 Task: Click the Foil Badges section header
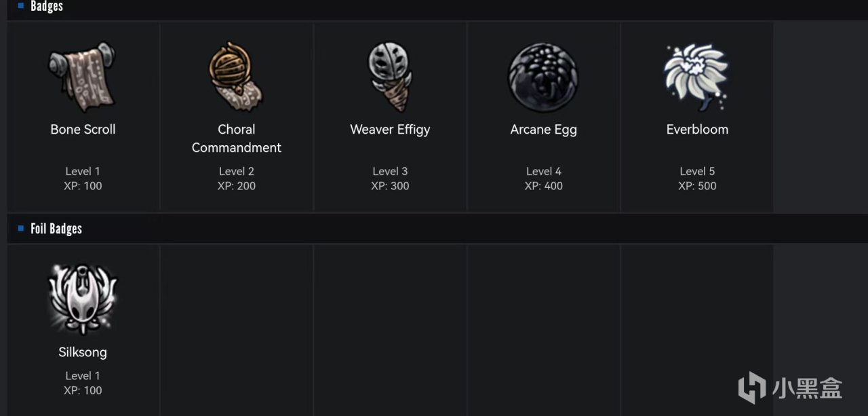pyautogui.click(x=56, y=229)
